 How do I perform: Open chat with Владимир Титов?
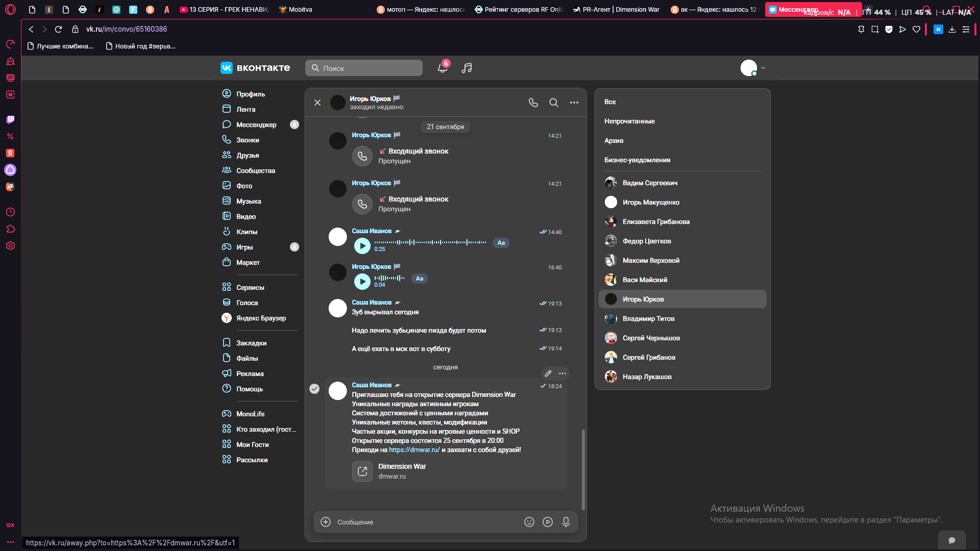(x=682, y=318)
